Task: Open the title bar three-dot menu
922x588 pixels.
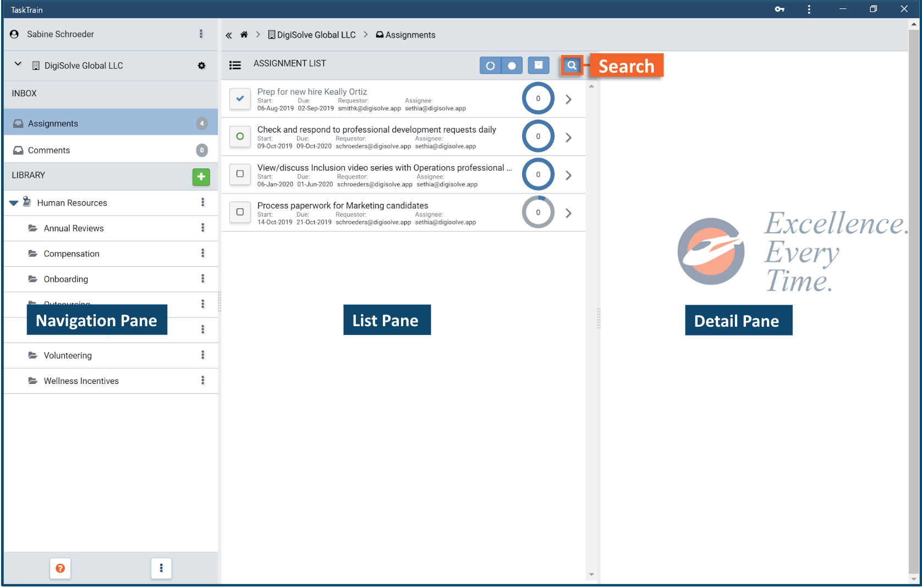Action: pos(809,9)
